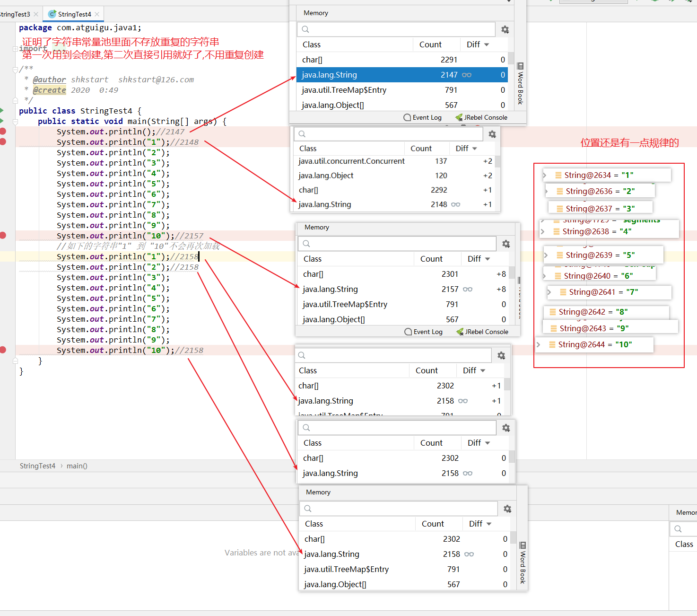Expand String@2634 = "1" variable node

[545, 175]
